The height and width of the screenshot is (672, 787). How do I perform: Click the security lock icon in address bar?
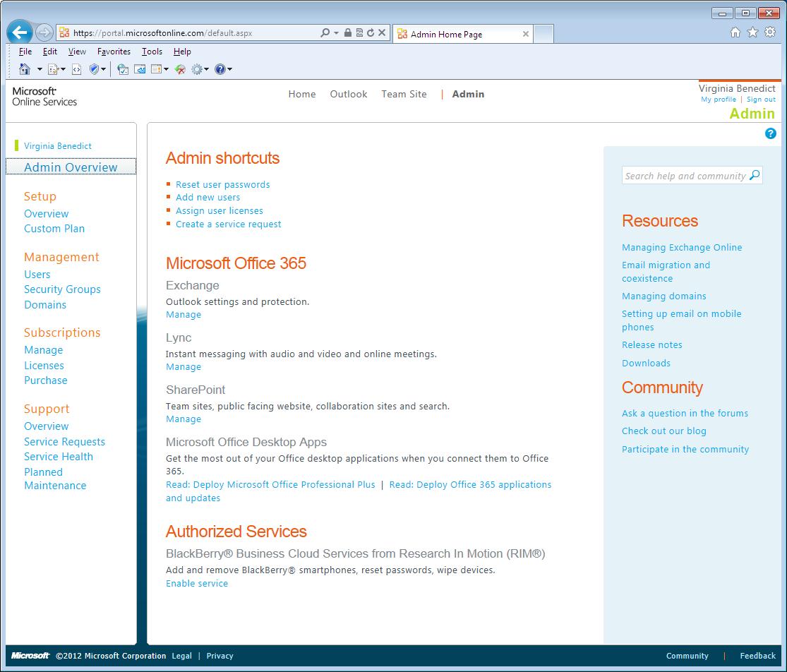coord(348,32)
